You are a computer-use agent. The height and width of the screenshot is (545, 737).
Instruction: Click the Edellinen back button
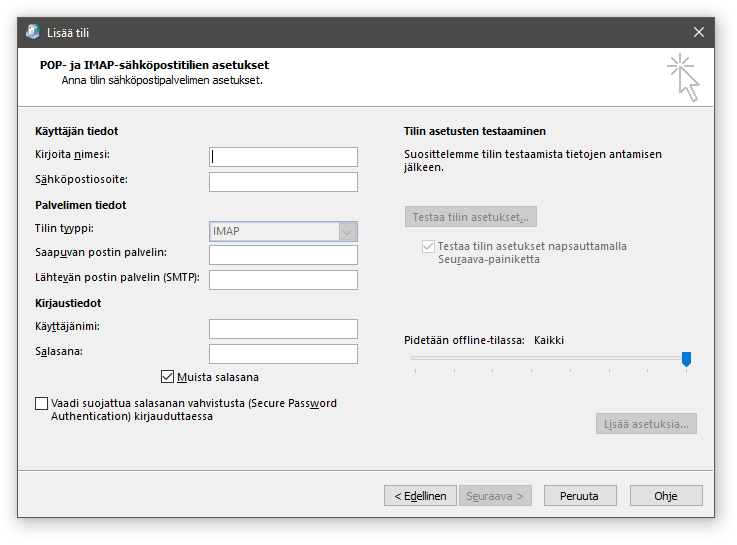[420, 496]
